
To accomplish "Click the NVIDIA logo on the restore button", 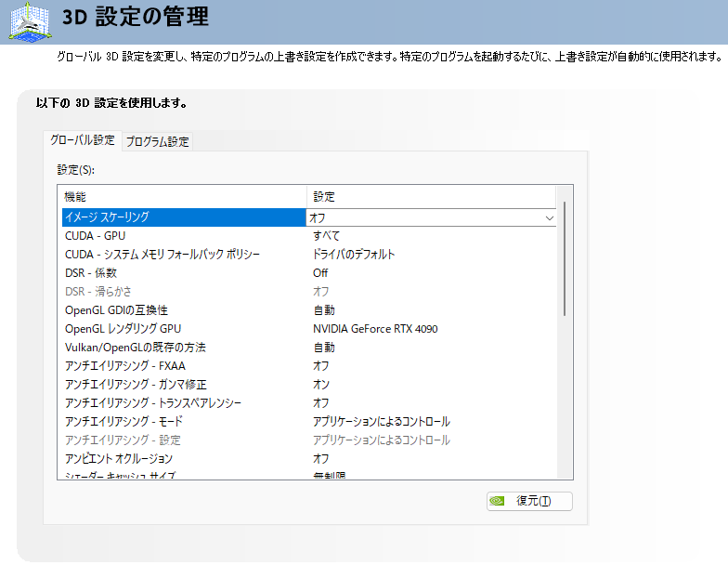I will pyautogui.click(x=497, y=501).
